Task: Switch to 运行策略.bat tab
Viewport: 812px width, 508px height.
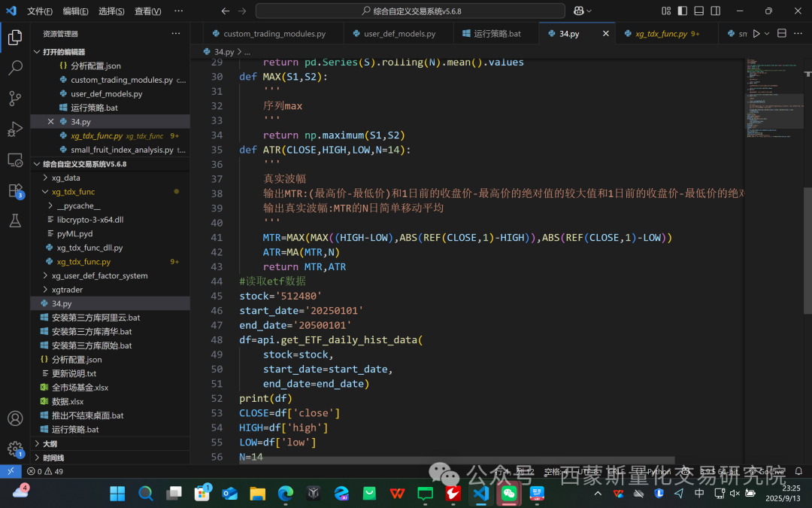Action: pos(497,34)
